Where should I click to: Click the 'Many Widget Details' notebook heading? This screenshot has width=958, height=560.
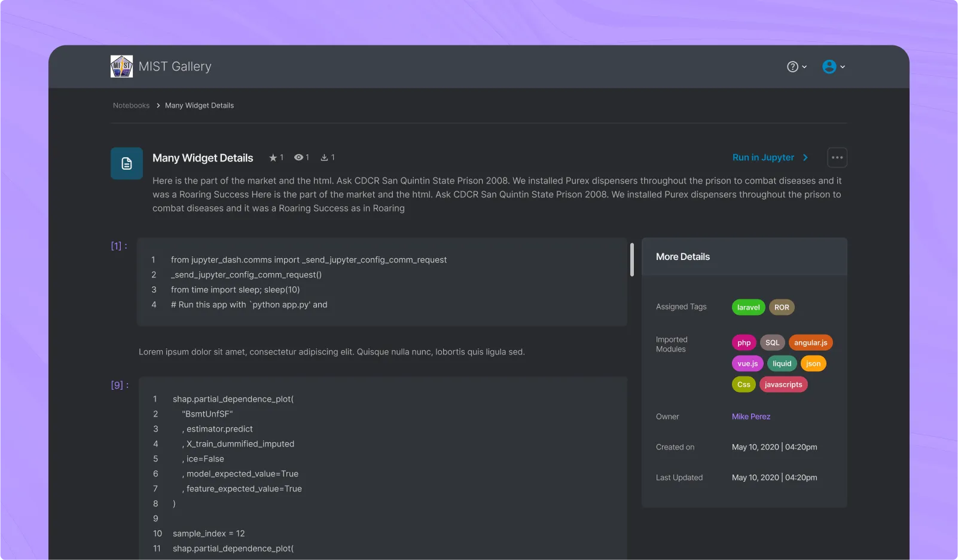[203, 158]
